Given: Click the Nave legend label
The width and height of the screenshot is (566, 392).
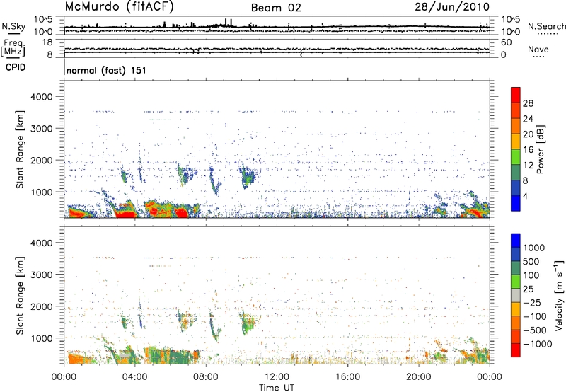Looking at the screenshot, I should tap(538, 49).
